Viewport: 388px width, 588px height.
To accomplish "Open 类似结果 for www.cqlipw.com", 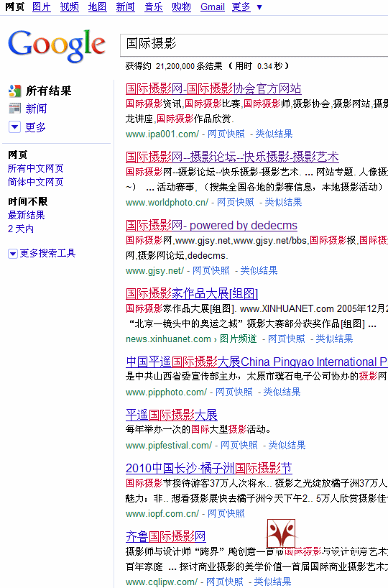I will pos(272,582).
